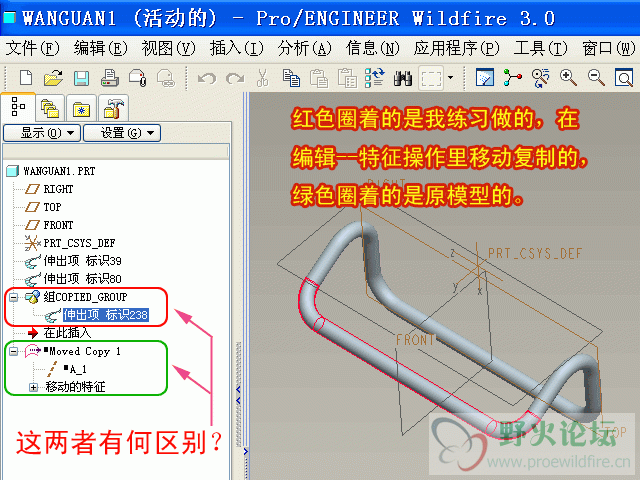Select highlighted feature 伸出项 标识238
This screenshot has width=640, height=480.
pyautogui.click(x=106, y=315)
